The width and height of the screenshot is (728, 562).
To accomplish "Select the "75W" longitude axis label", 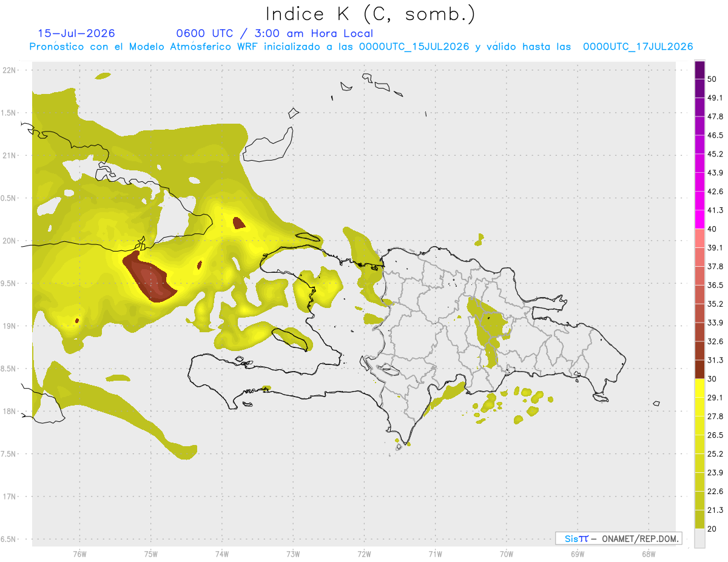I will pyautogui.click(x=150, y=554).
